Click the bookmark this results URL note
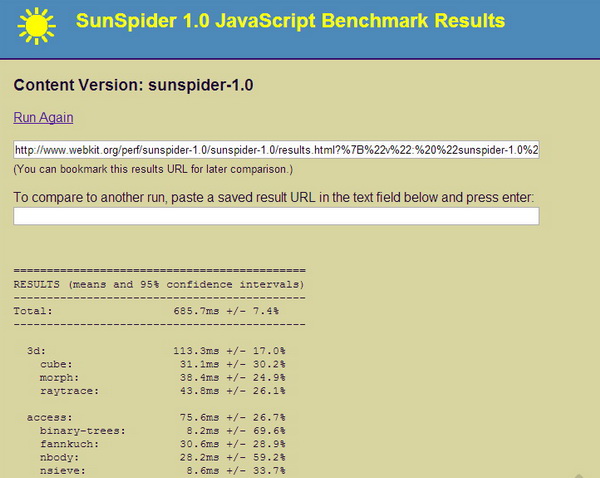The image size is (600, 478). (153, 169)
